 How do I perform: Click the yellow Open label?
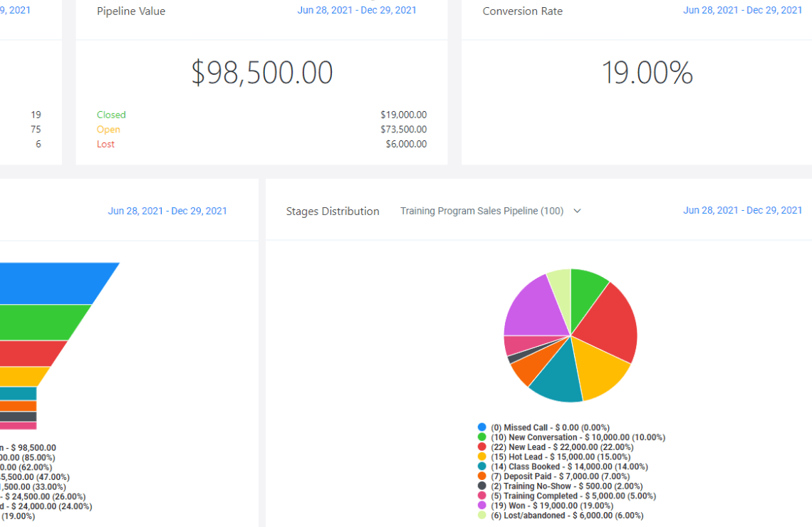click(x=108, y=129)
